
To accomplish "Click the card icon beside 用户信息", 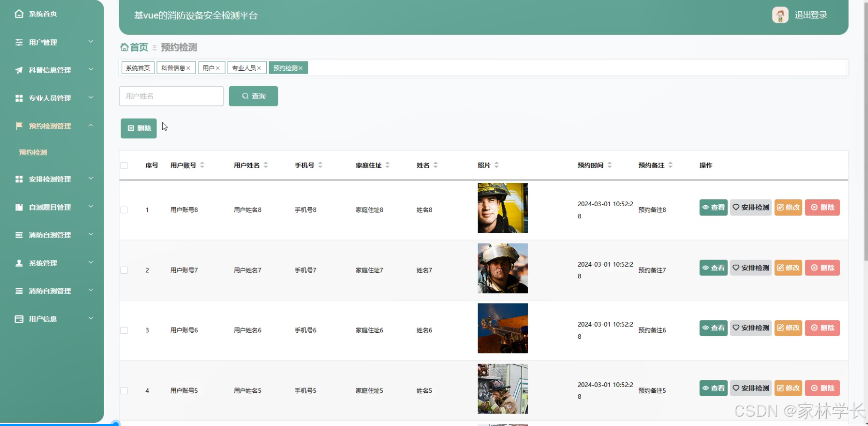I will click(x=19, y=319).
